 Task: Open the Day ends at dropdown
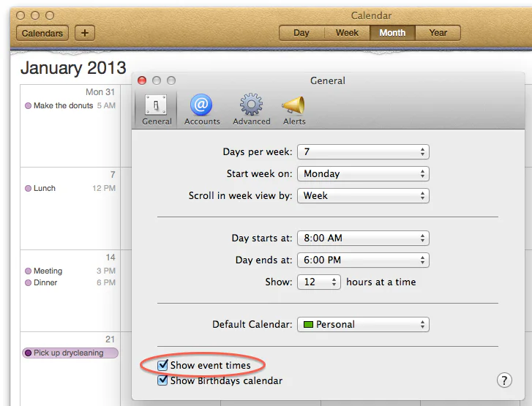click(x=363, y=260)
